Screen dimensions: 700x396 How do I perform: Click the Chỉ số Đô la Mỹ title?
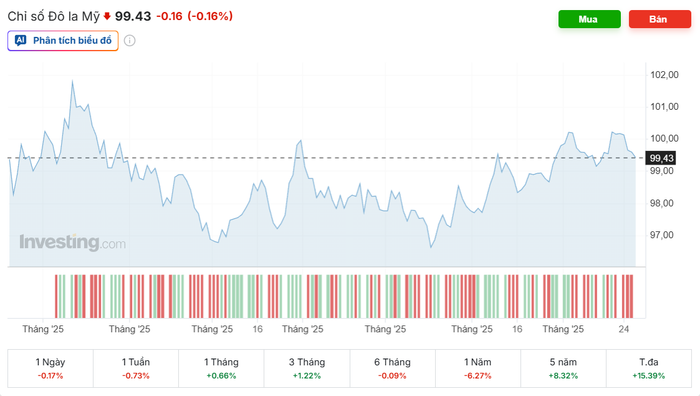54,17
